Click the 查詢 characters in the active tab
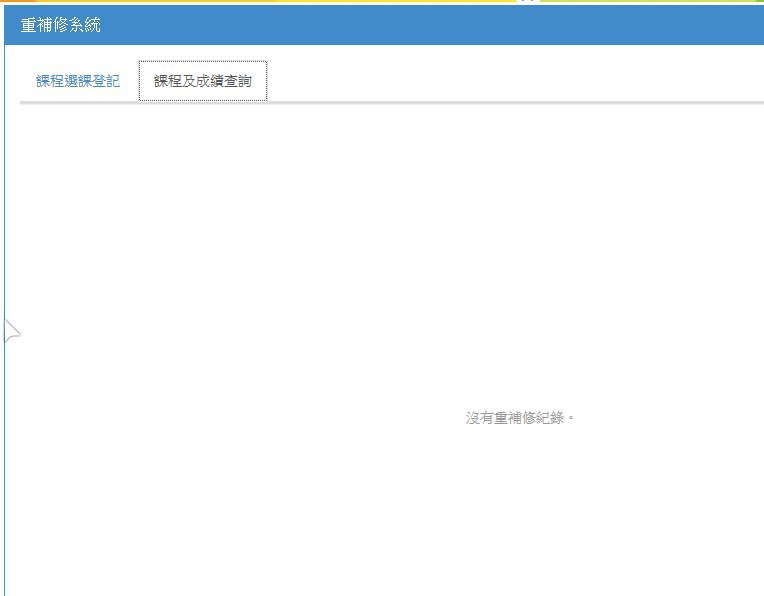 click(238, 81)
